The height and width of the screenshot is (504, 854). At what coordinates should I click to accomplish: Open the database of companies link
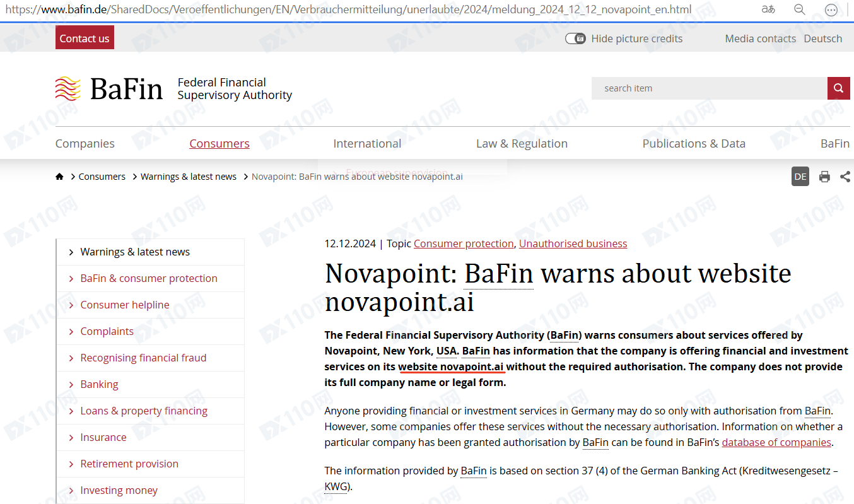click(776, 442)
